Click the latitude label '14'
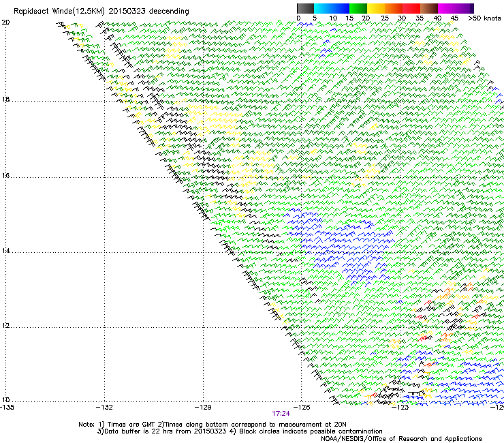The width and height of the screenshot is (504, 443). pos(5,251)
